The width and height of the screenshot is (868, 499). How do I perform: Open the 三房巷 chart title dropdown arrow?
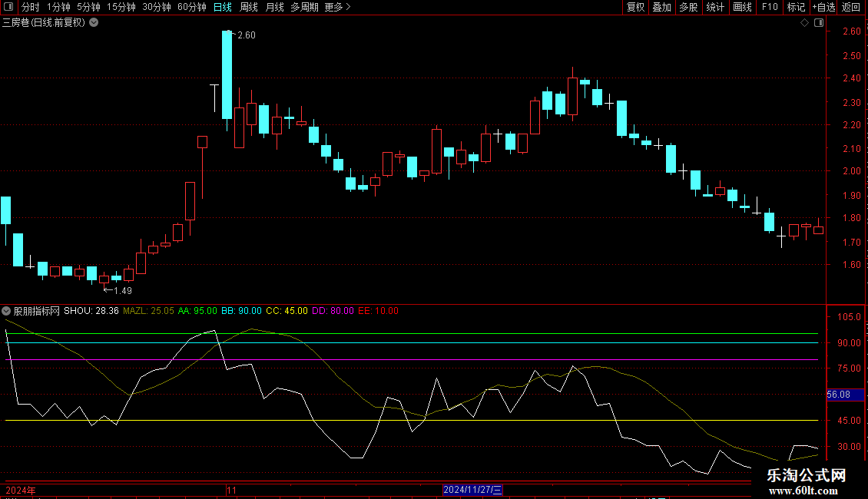tap(94, 23)
